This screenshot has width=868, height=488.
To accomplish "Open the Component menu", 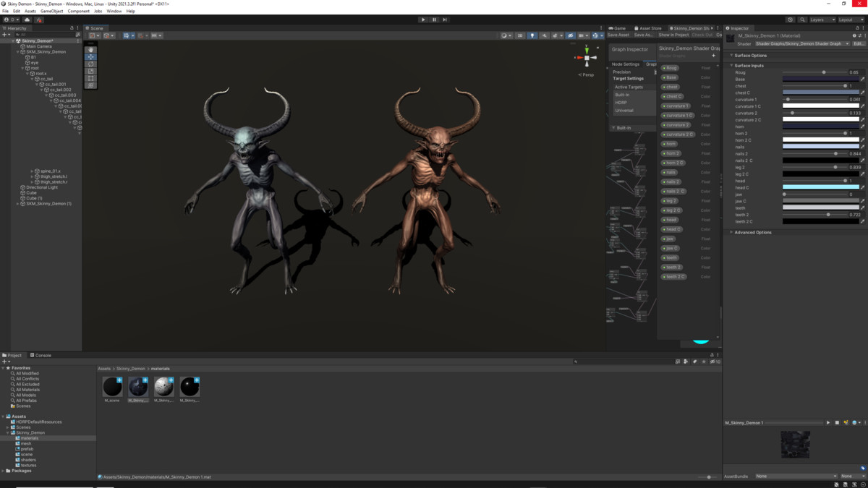I will point(79,11).
